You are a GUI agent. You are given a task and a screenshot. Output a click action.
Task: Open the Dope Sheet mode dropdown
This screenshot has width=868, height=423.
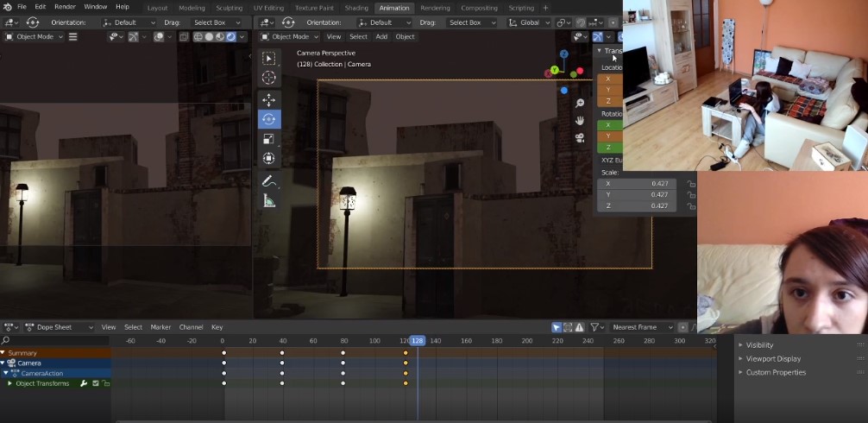point(59,327)
